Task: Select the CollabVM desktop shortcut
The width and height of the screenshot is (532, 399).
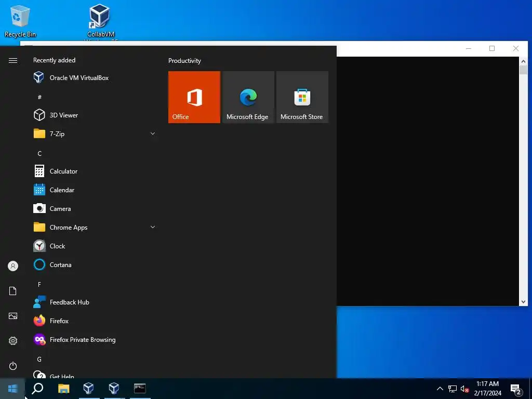Action: tap(100, 22)
